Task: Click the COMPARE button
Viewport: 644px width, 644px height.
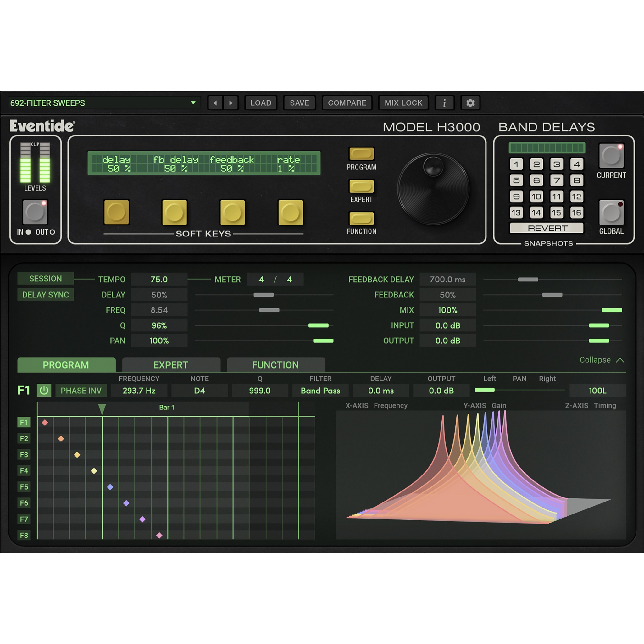Action: click(347, 103)
